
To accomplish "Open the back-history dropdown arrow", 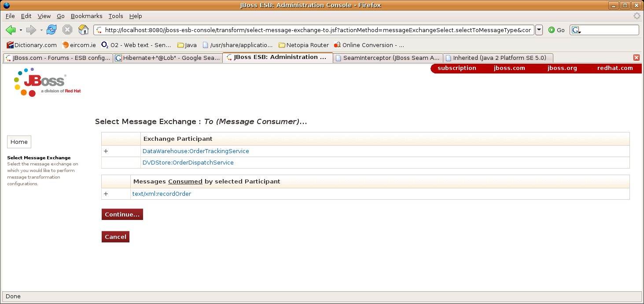I will tap(21, 30).
